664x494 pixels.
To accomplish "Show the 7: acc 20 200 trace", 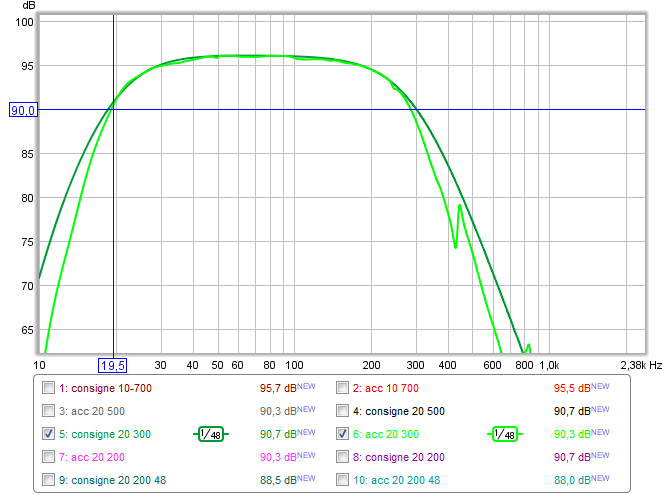I will pyautogui.click(x=48, y=457).
